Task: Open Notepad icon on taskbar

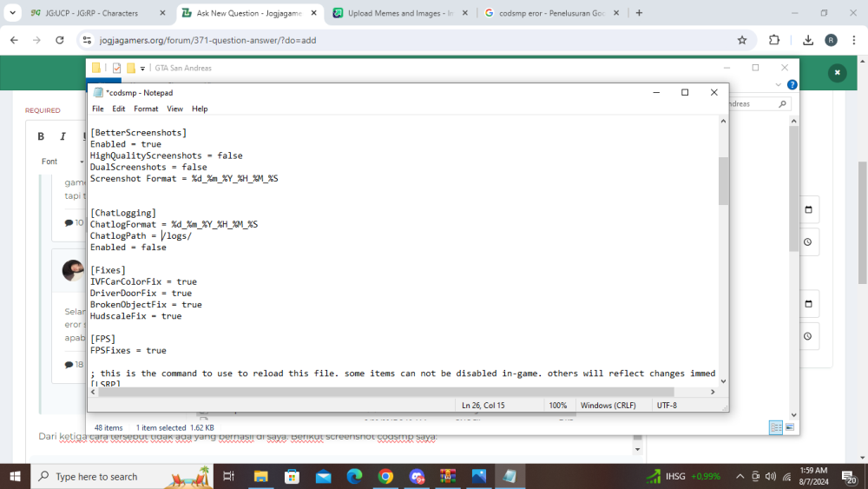Action: (x=510, y=476)
